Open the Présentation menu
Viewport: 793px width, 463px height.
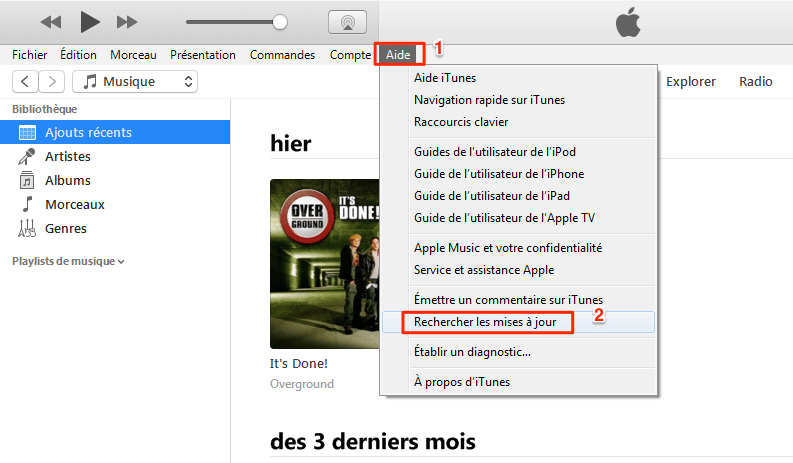[203, 55]
